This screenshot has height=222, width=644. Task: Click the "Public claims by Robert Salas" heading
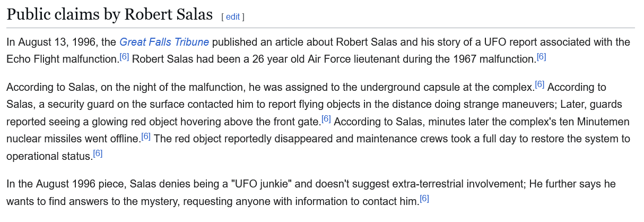coord(109,15)
